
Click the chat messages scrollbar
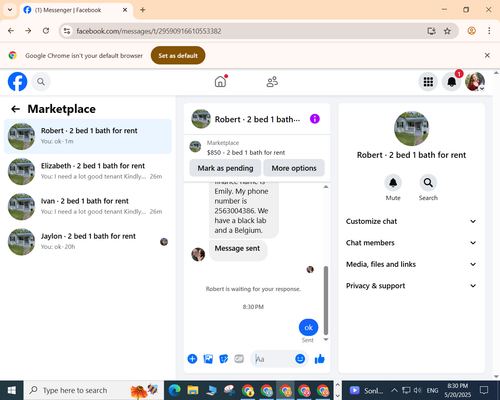[x=326, y=300]
